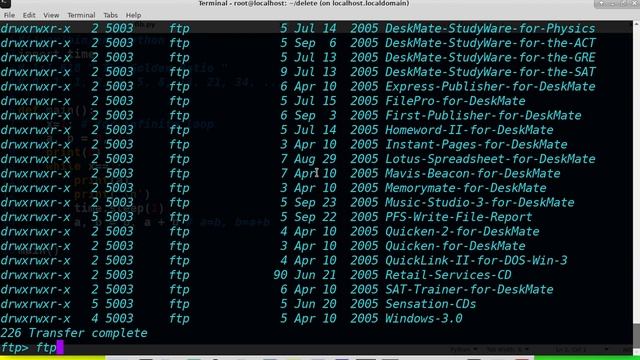This screenshot has width=640, height=360.
Task: Select Quicken-2-for-DeskMate directory name
Action: click(x=462, y=231)
